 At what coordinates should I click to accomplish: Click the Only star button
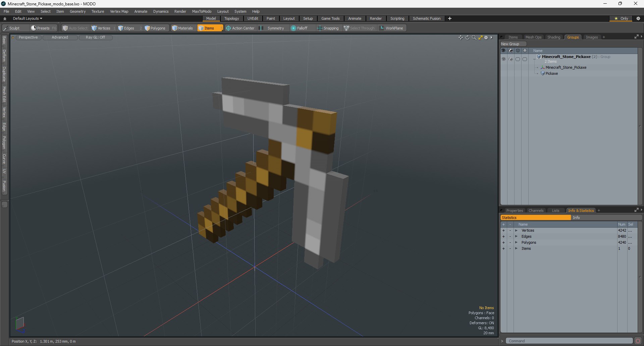pyautogui.click(x=621, y=18)
